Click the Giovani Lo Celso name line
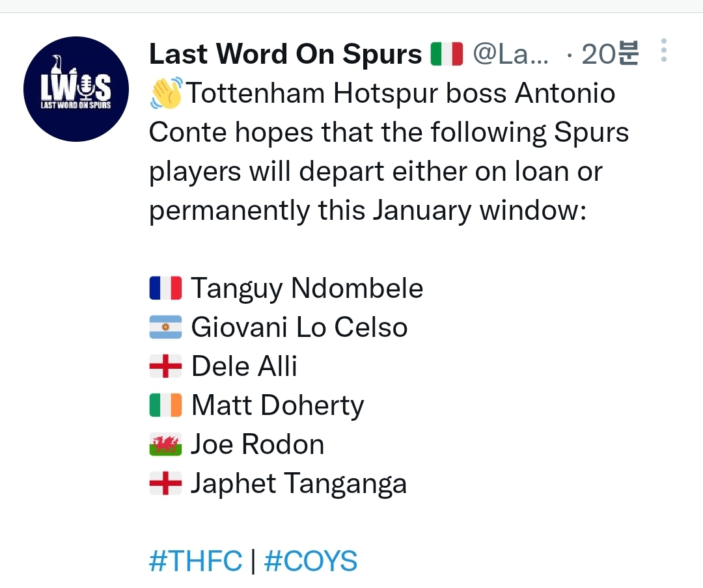703x588 pixels. point(299,327)
